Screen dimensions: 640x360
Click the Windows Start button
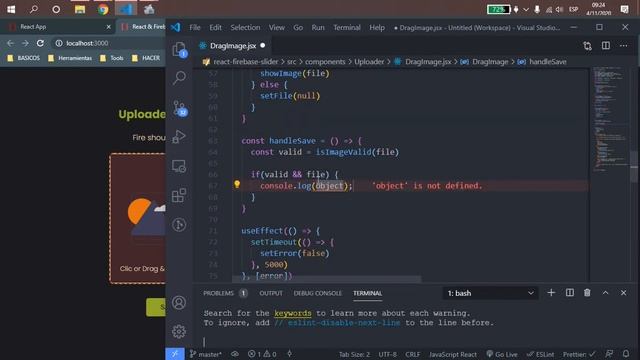tap(11, 9)
